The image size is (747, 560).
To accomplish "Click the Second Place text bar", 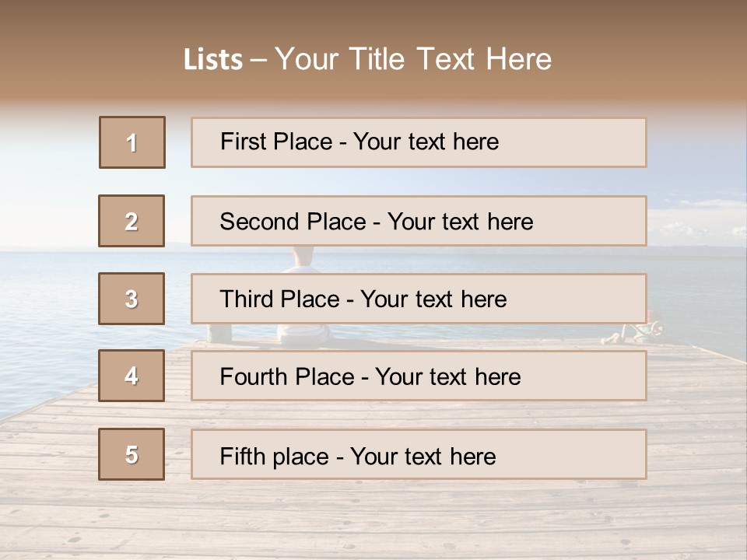I will click(418, 221).
